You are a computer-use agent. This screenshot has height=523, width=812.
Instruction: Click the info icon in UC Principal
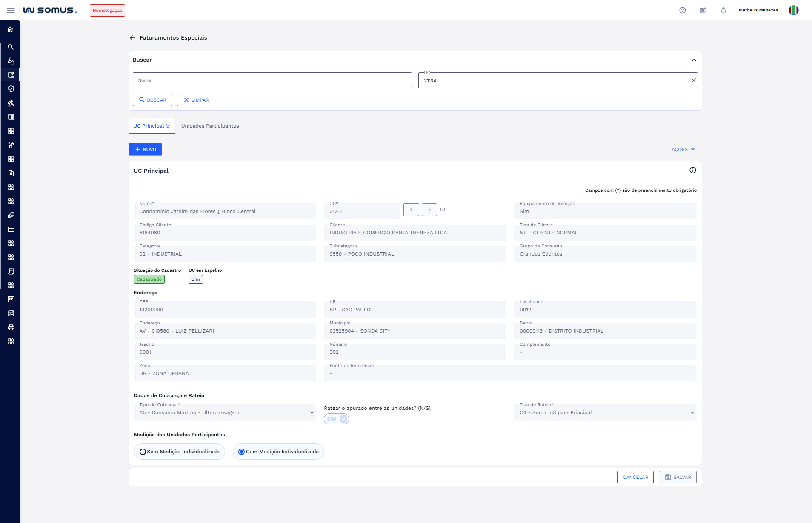pyautogui.click(x=692, y=170)
